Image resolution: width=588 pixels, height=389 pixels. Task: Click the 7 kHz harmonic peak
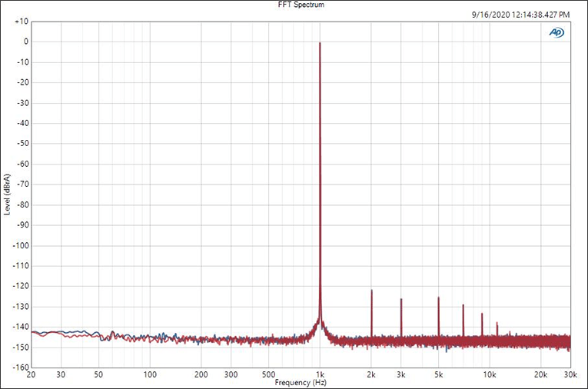463,306
